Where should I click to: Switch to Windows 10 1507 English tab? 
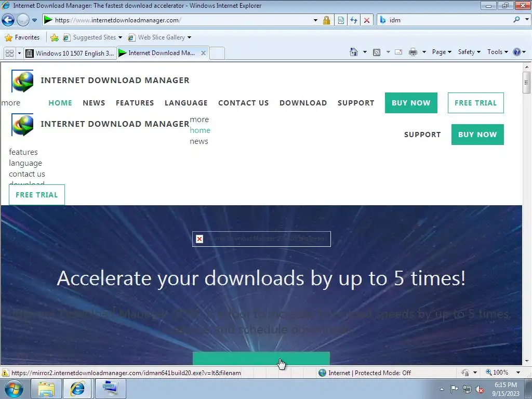pos(70,54)
